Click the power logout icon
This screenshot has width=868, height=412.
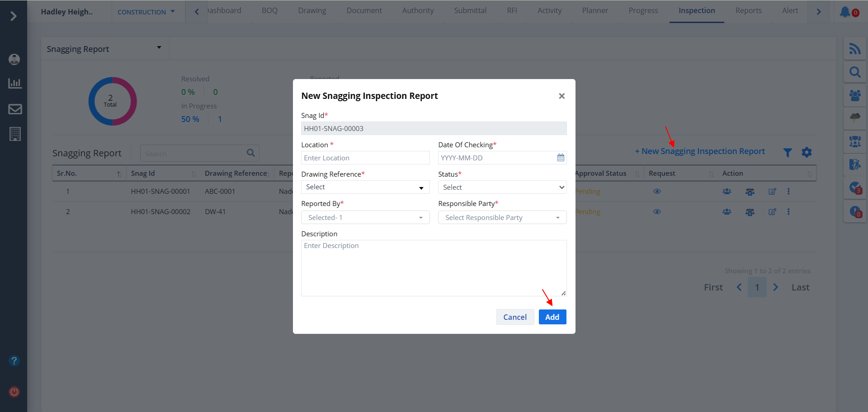[x=14, y=392]
